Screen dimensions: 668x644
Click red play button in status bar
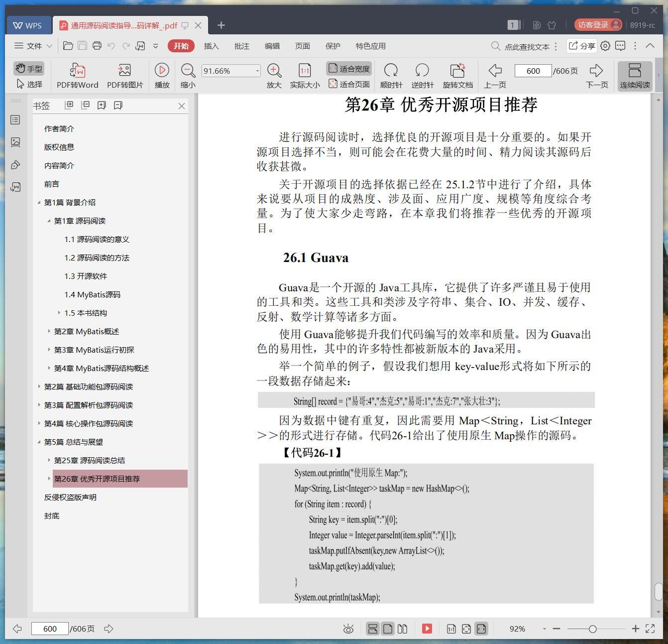427,629
